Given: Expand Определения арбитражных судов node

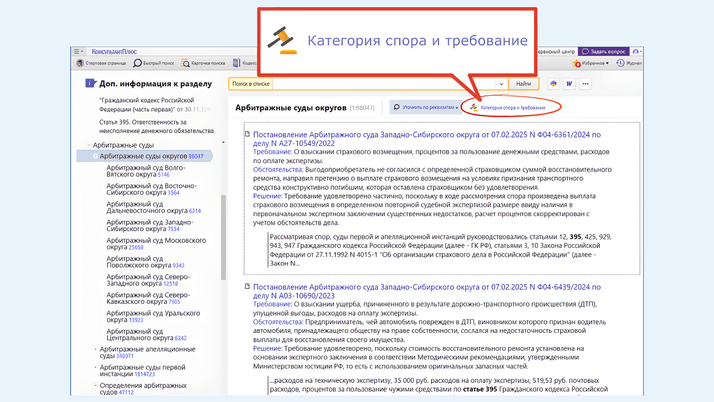Looking at the screenshot, I should pos(95,386).
